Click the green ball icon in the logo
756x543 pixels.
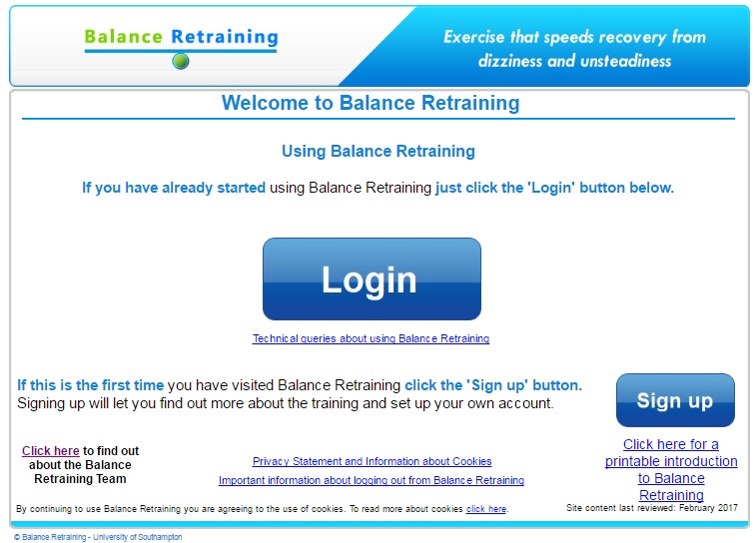[x=180, y=61]
